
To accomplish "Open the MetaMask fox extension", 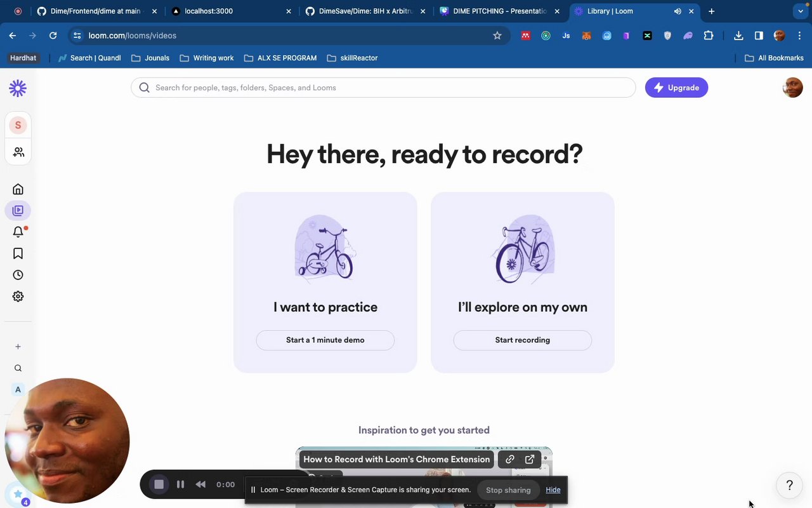I will pos(586,36).
